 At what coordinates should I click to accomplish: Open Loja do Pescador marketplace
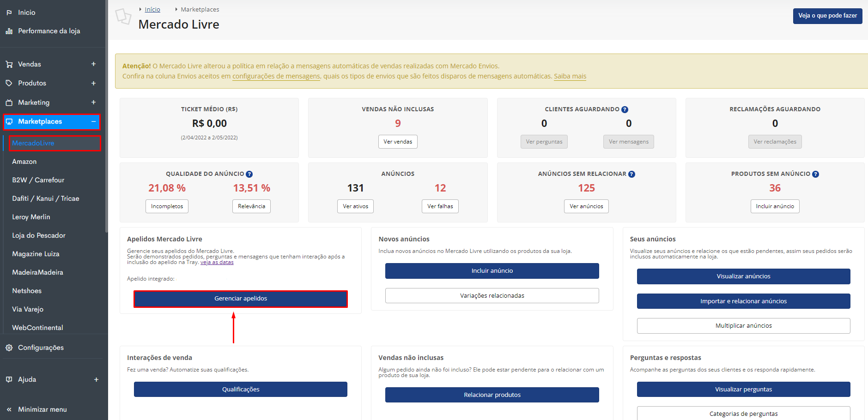(39, 235)
